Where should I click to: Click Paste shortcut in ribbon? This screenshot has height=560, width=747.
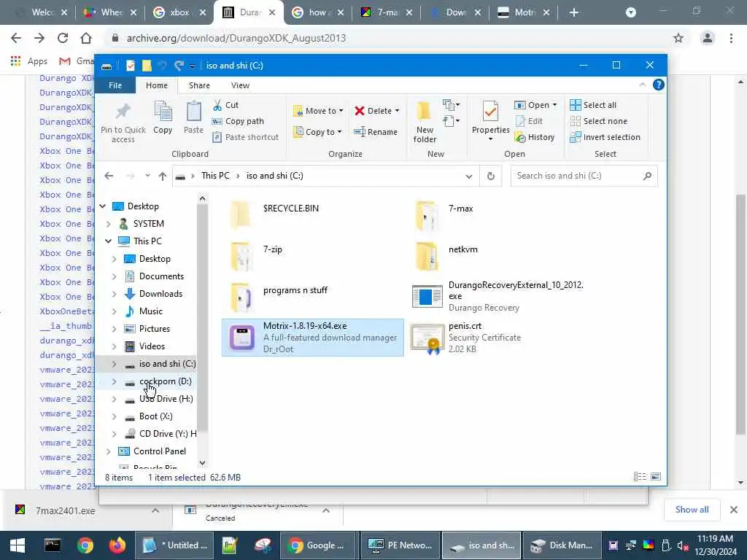[246, 137]
